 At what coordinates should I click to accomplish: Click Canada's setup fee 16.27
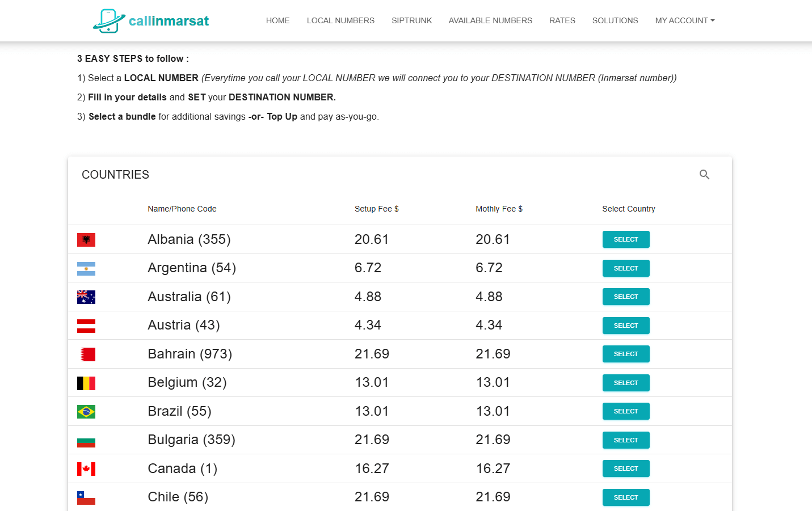(x=372, y=468)
